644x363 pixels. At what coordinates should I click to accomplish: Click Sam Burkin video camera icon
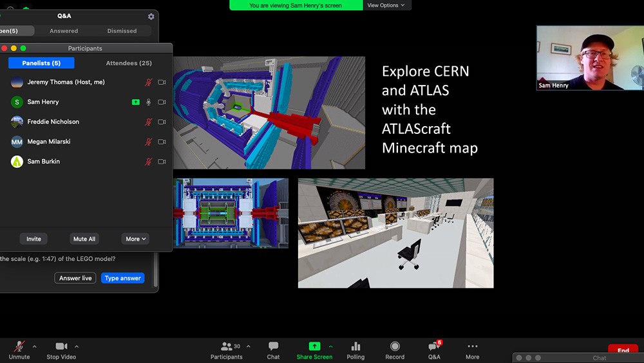tap(162, 162)
